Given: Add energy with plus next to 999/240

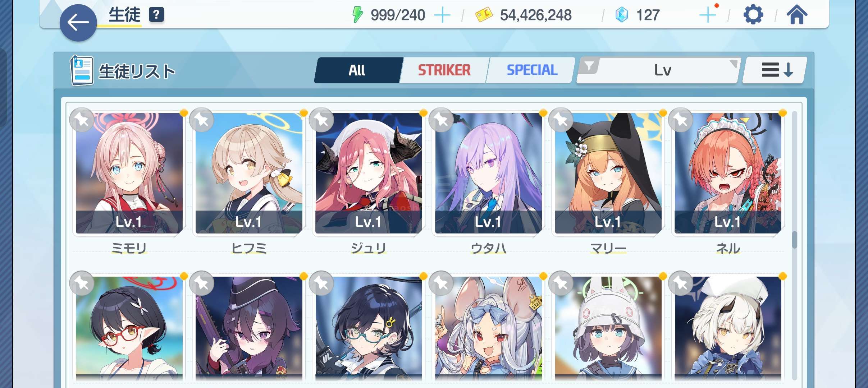Looking at the screenshot, I should [442, 15].
